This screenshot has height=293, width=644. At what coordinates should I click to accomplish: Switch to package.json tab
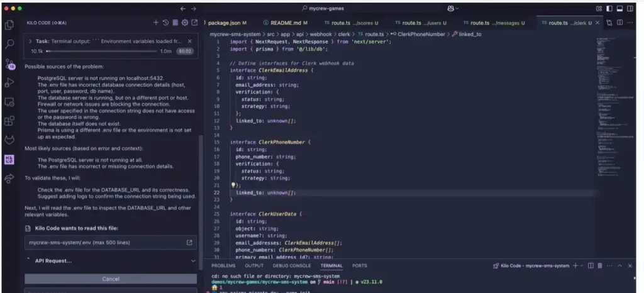[x=227, y=23]
